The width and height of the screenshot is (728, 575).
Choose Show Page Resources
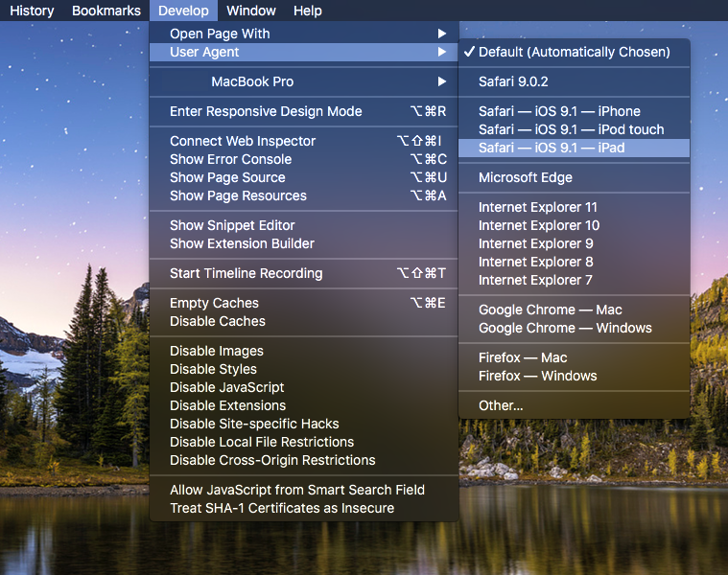304,195
